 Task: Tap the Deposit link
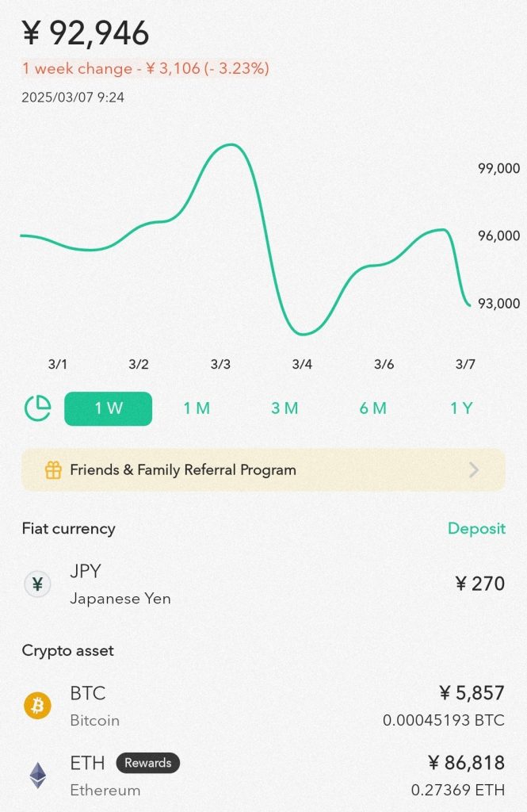pyautogui.click(x=476, y=528)
